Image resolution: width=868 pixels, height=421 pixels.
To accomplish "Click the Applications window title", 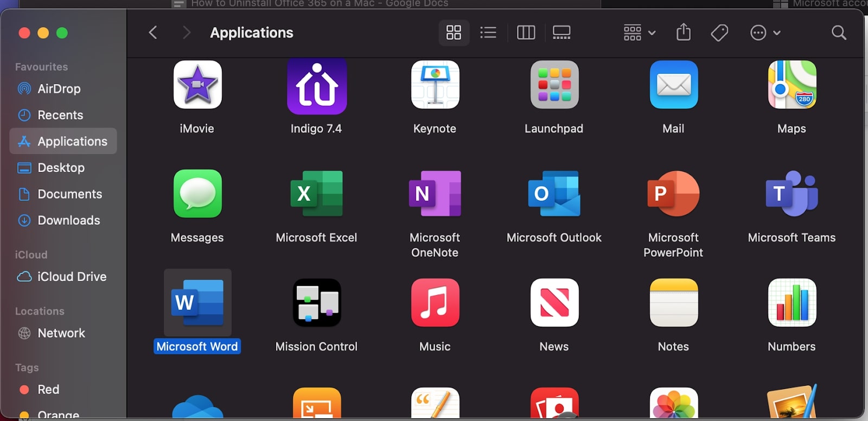I will [x=252, y=33].
